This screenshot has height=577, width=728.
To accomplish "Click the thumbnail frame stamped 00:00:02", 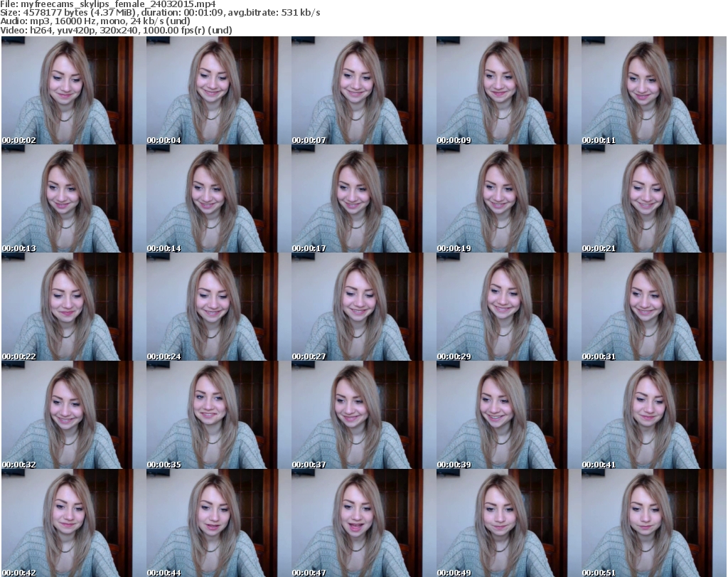I will pyautogui.click(x=73, y=90).
